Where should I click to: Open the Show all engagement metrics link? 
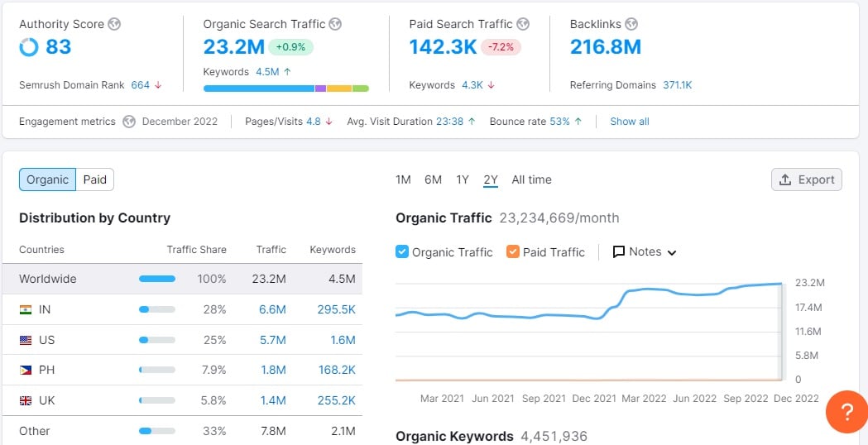click(629, 122)
